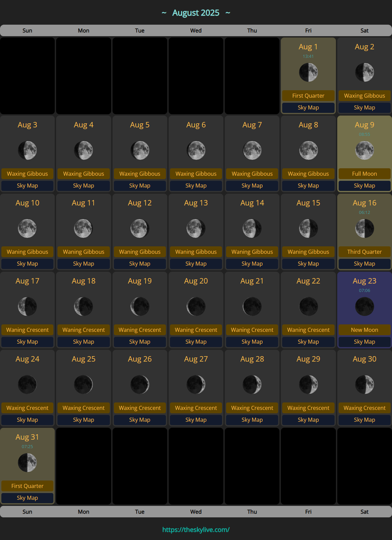Image resolution: width=392 pixels, height=540 pixels.
Task: Click the Aug 20 moon phase image
Action: (x=196, y=306)
